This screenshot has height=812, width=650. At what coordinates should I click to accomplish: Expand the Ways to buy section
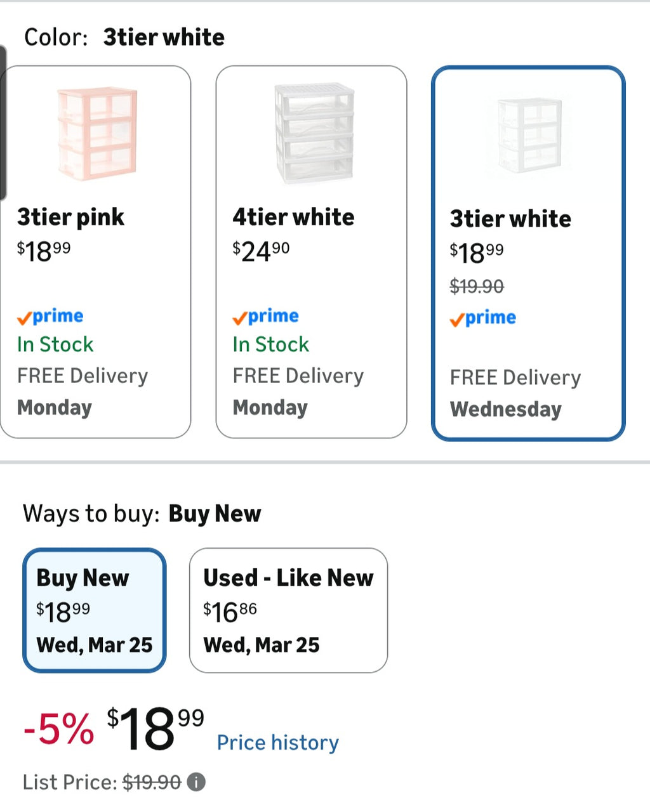(x=142, y=513)
